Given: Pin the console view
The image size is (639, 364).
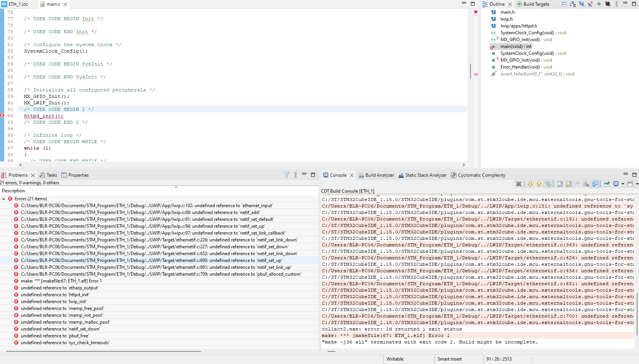Looking at the screenshot, I should pyautogui.click(x=607, y=184).
